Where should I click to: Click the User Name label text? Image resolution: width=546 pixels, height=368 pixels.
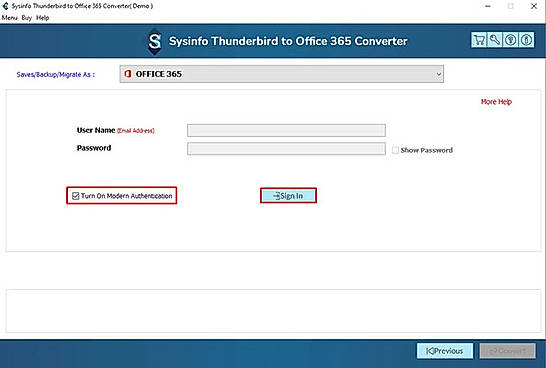(96, 130)
